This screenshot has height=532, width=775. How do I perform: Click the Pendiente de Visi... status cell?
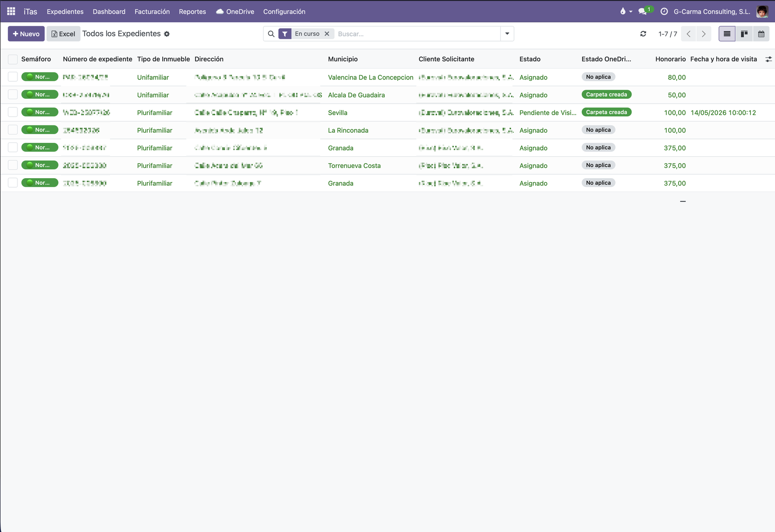[548, 113]
